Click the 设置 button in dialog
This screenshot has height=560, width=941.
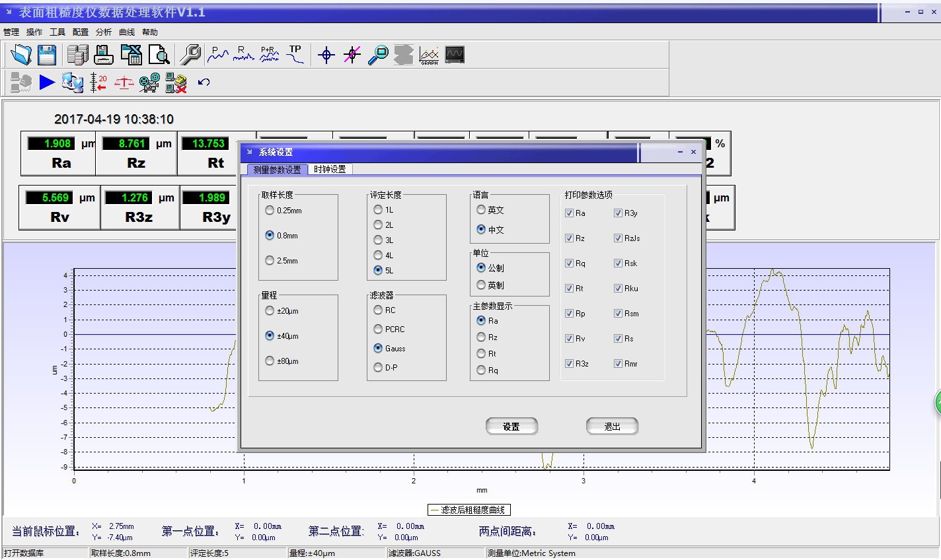coord(511,427)
